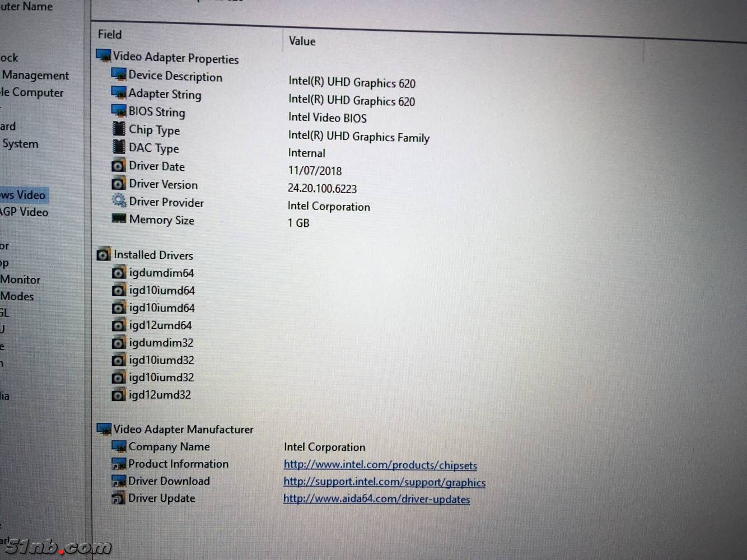Select the Modes tree item
747x560 pixels.
point(17,296)
